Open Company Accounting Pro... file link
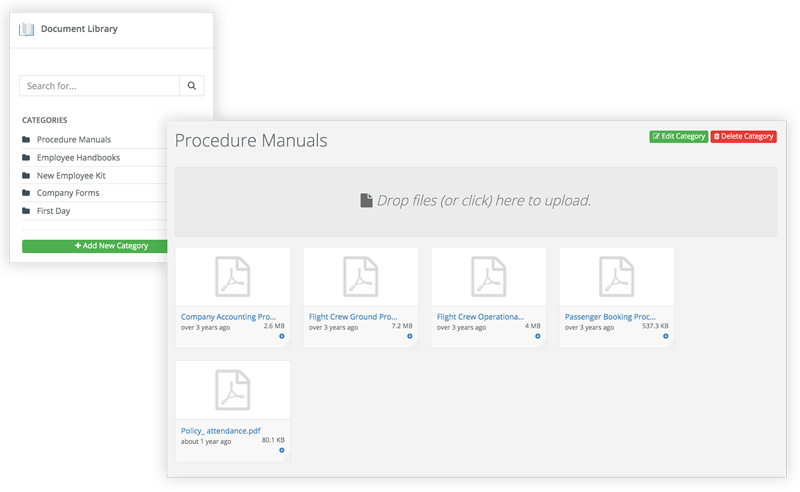The height and width of the screenshot is (492, 800). click(x=228, y=316)
